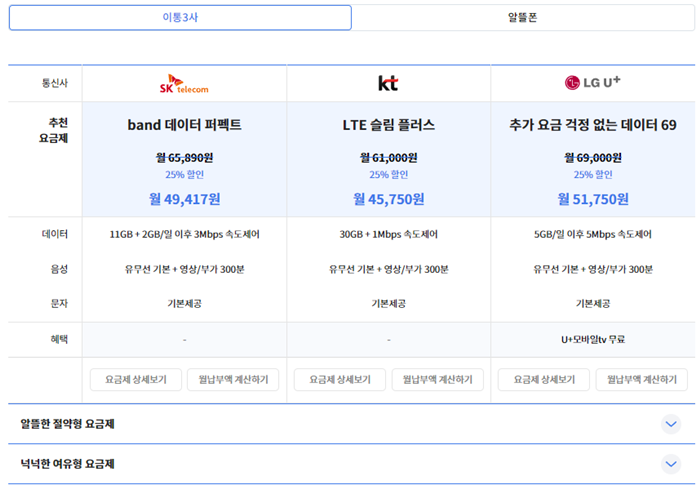Click original price 월 69,000원
This screenshot has width=700, height=489.
[x=593, y=158]
